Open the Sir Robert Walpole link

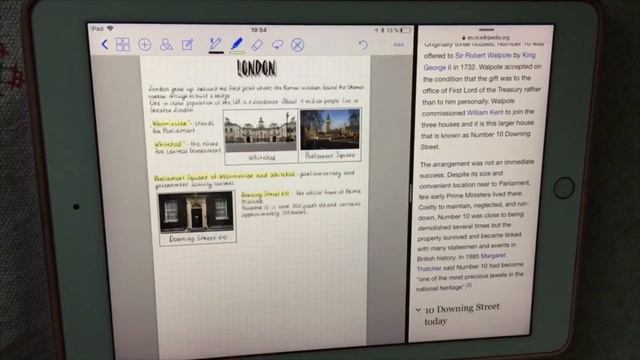point(483,55)
